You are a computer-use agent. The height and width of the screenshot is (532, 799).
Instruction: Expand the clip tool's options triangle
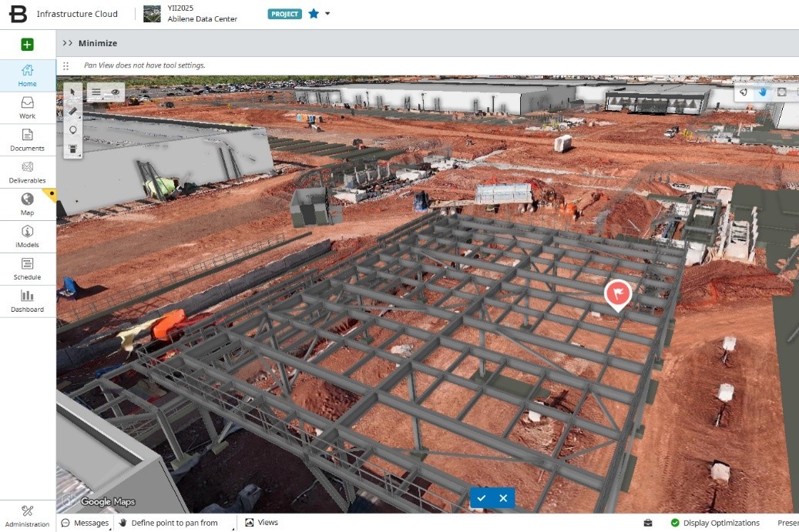pos(80,154)
